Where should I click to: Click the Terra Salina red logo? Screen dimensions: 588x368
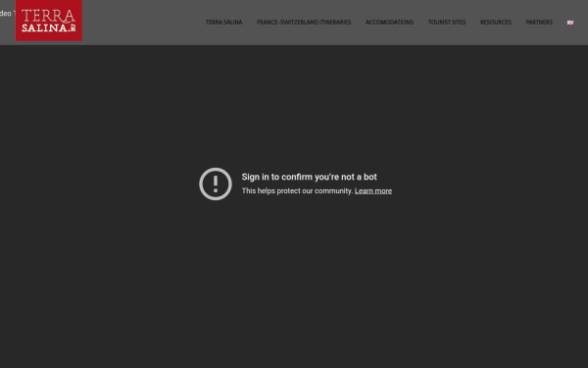click(x=49, y=21)
